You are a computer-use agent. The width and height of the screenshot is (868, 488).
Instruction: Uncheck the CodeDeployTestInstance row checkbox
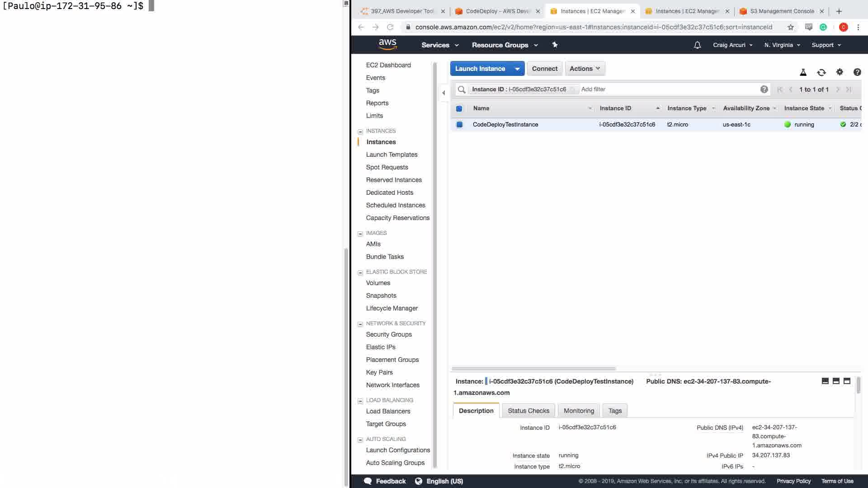pyautogui.click(x=459, y=125)
